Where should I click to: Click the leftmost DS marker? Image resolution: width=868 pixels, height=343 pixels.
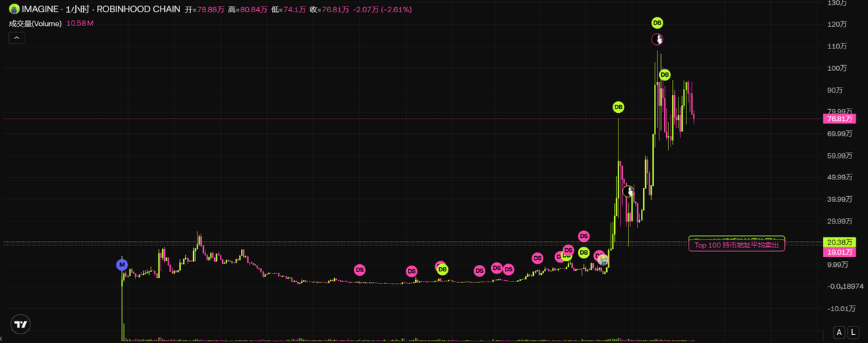point(359,269)
